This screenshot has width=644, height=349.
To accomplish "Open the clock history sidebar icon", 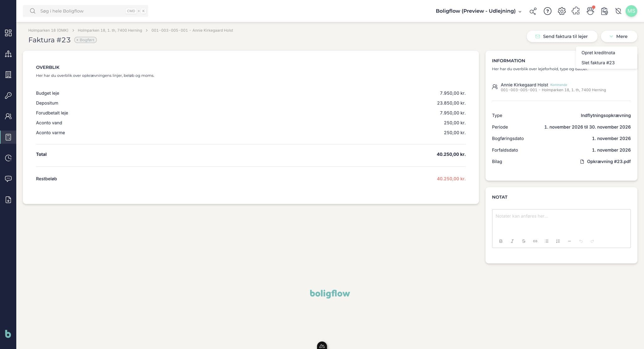I will pyautogui.click(x=8, y=158).
